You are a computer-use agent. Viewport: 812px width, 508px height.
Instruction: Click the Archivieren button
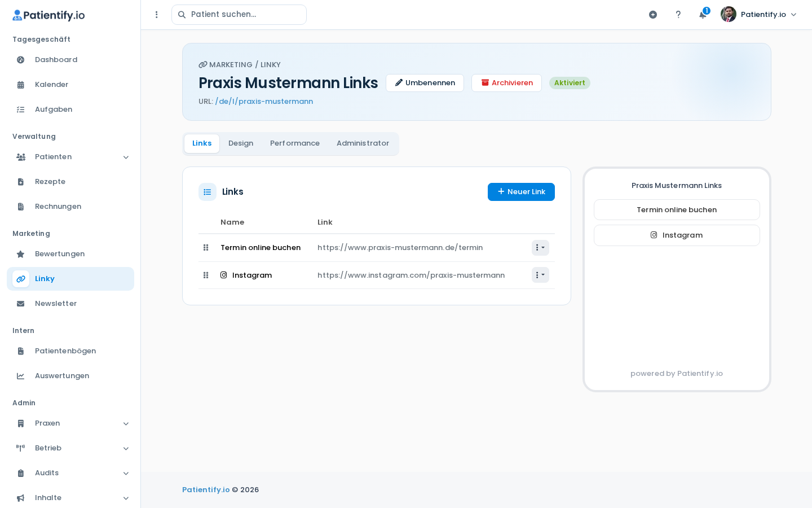(506, 83)
